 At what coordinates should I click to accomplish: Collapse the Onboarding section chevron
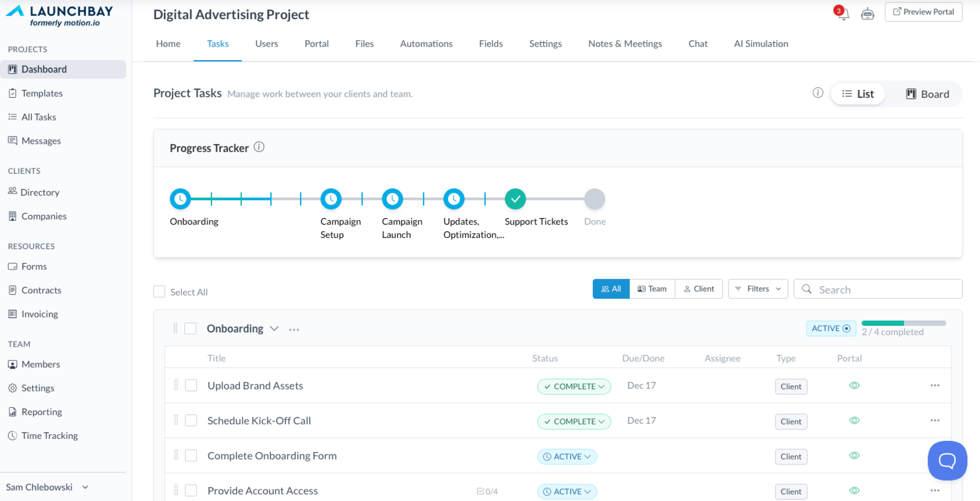click(274, 329)
